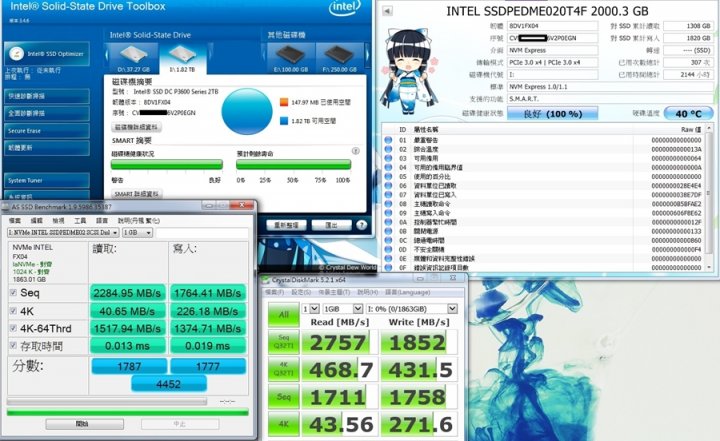Toggle the access time checkbox in AS SSD
Viewport: 720px width, 441px height.
click(x=13, y=345)
